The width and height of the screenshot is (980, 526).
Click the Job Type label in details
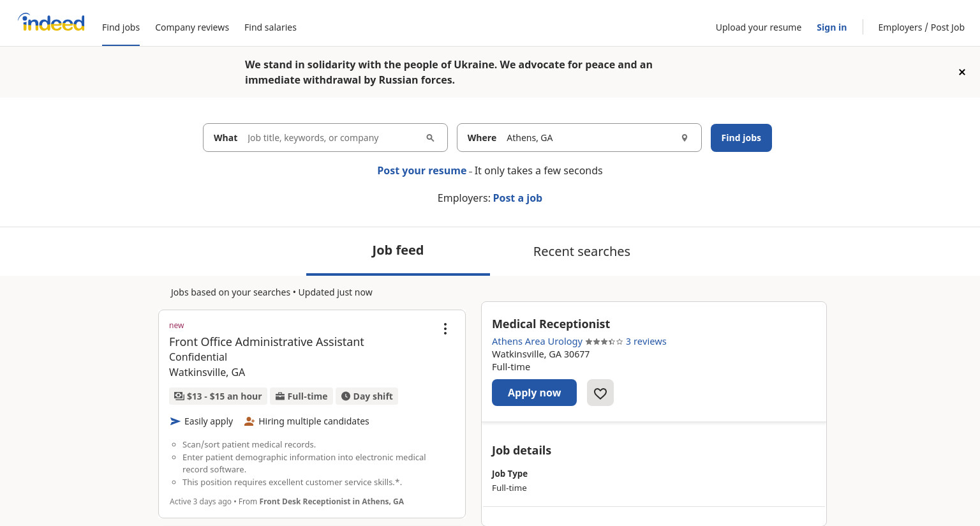(x=510, y=474)
